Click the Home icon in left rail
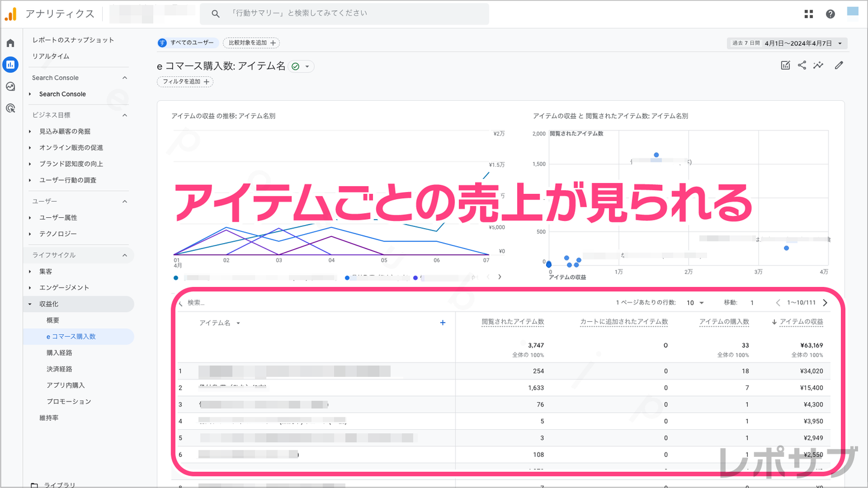Image resolution: width=868 pixels, height=488 pixels. [10, 43]
